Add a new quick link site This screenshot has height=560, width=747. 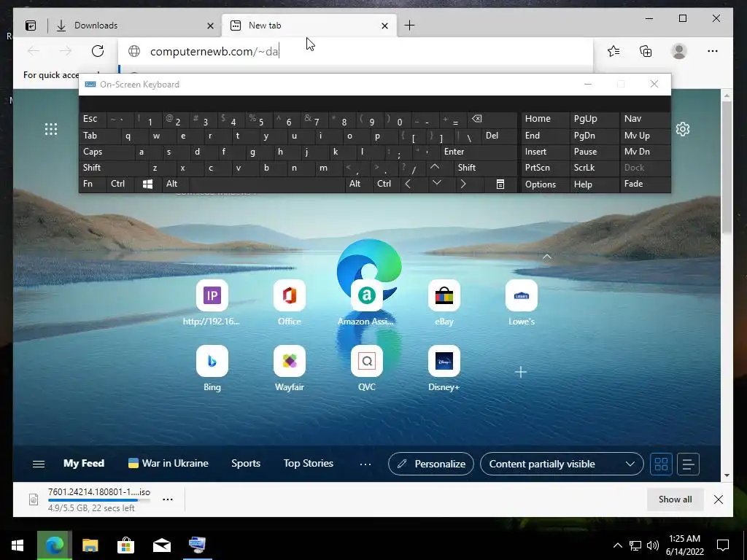point(521,372)
